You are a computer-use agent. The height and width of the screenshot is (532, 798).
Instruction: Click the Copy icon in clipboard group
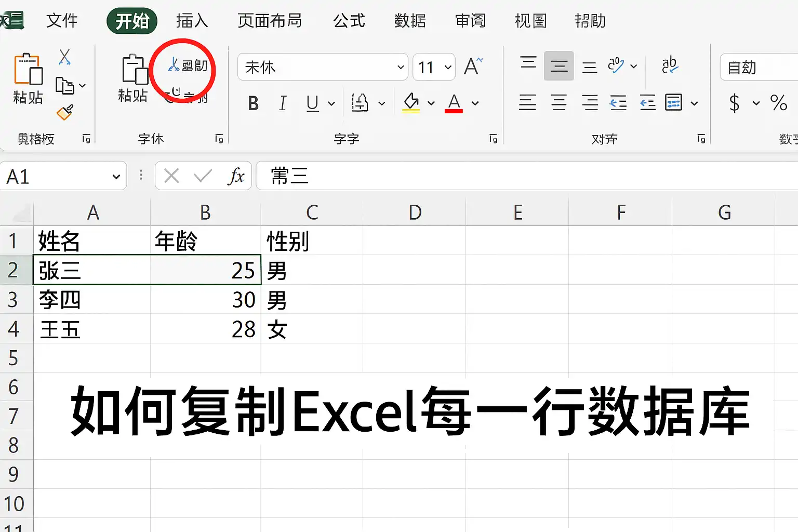[65, 86]
